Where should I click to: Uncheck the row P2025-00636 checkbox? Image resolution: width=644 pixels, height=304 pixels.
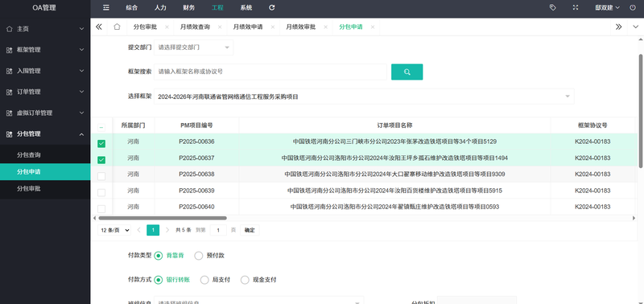click(x=101, y=143)
